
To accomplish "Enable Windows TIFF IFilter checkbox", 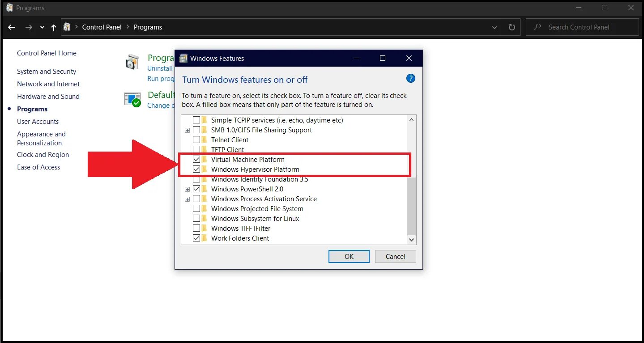I will coord(196,229).
